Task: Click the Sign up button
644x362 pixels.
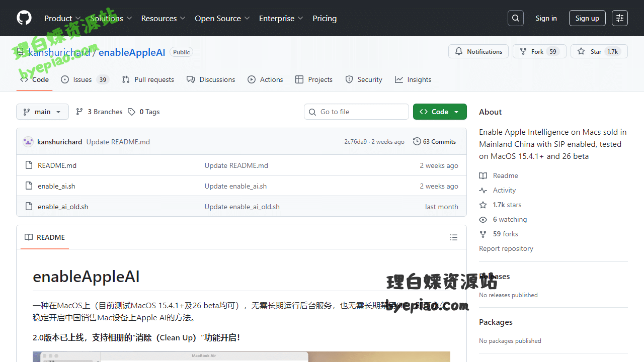Action: 587,18
